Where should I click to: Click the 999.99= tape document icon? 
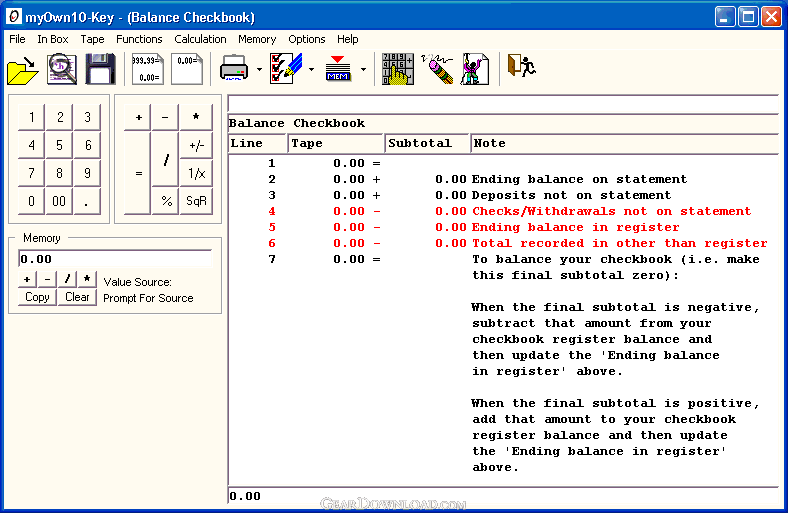pos(147,69)
